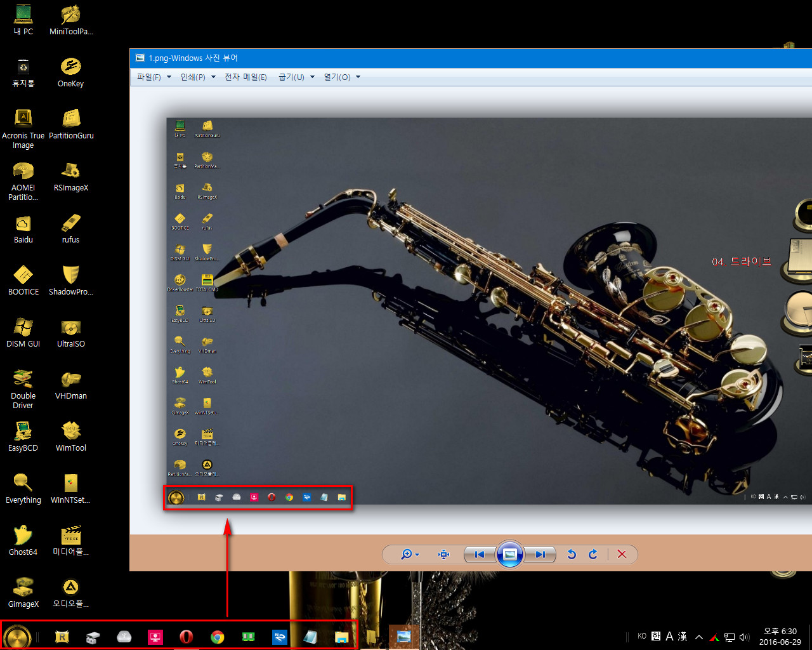Image resolution: width=812 pixels, height=650 pixels.
Task: Start the slideshow with the round center button
Action: (510, 554)
